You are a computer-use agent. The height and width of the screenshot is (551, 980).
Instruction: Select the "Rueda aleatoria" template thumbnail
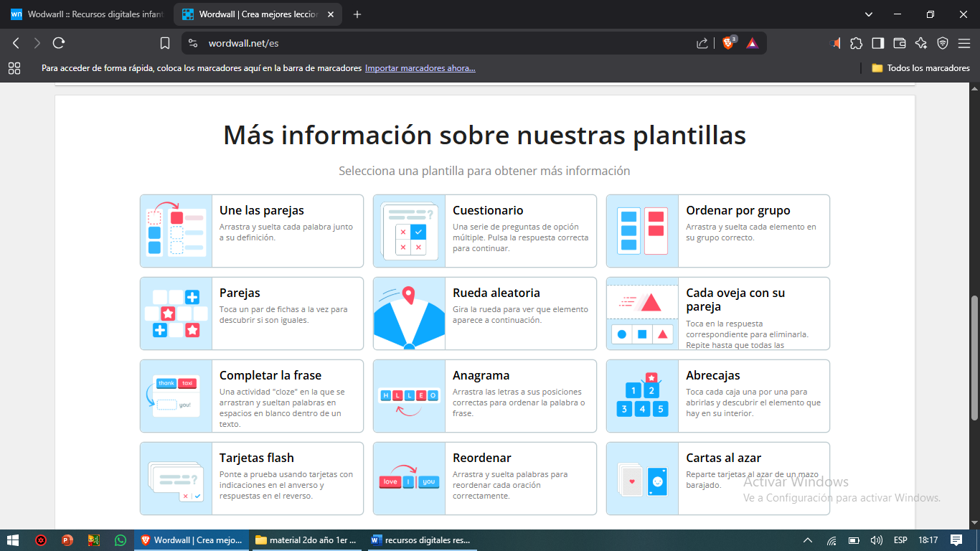(x=409, y=314)
